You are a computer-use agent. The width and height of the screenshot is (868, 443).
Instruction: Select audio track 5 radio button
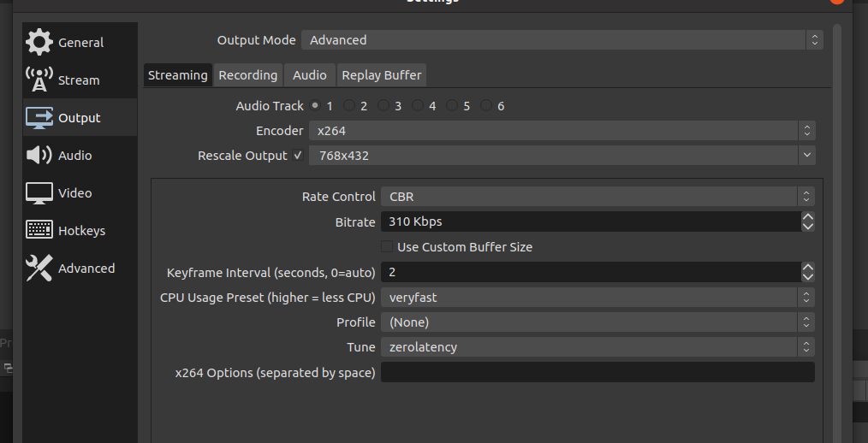pos(452,105)
